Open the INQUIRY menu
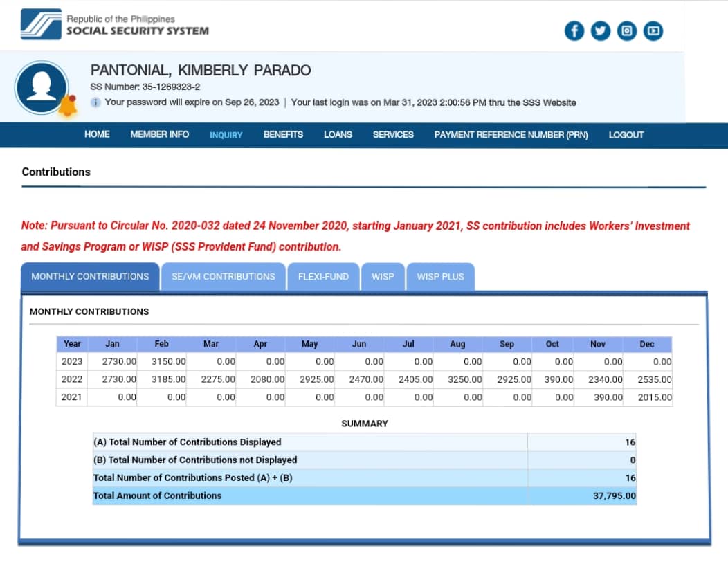728x573 pixels. [226, 135]
